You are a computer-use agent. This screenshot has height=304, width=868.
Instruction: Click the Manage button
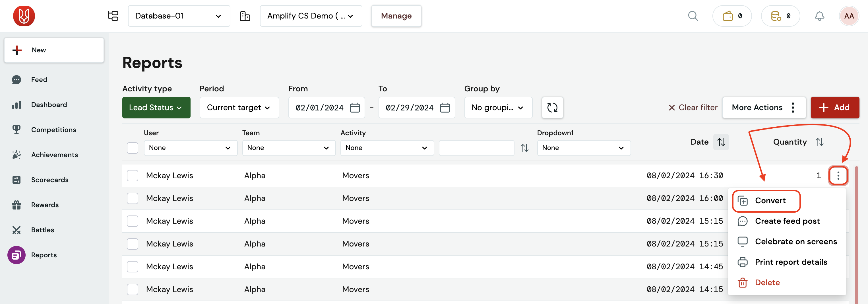[x=396, y=16]
